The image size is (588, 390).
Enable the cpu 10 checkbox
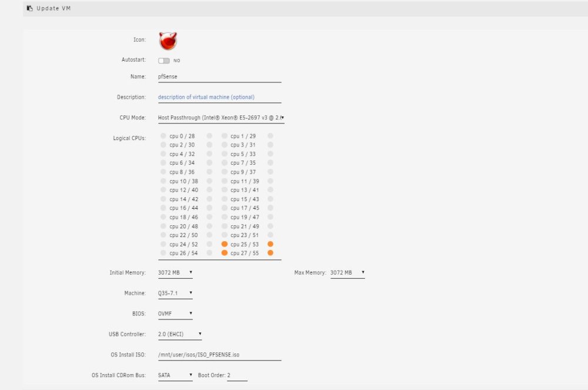(163, 181)
